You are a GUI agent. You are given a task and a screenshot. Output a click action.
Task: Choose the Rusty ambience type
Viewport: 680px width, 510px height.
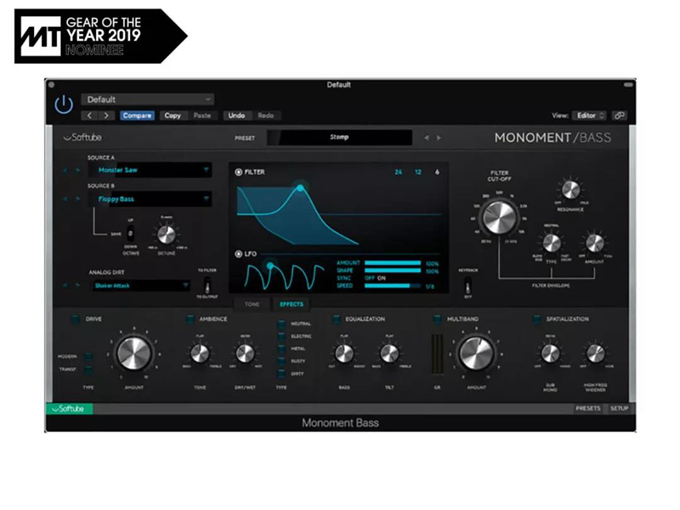click(x=281, y=361)
